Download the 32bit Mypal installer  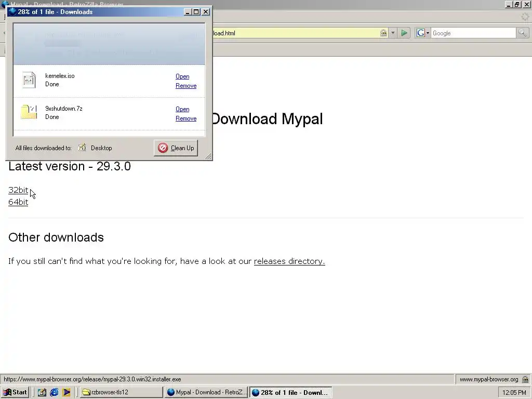[x=18, y=190]
